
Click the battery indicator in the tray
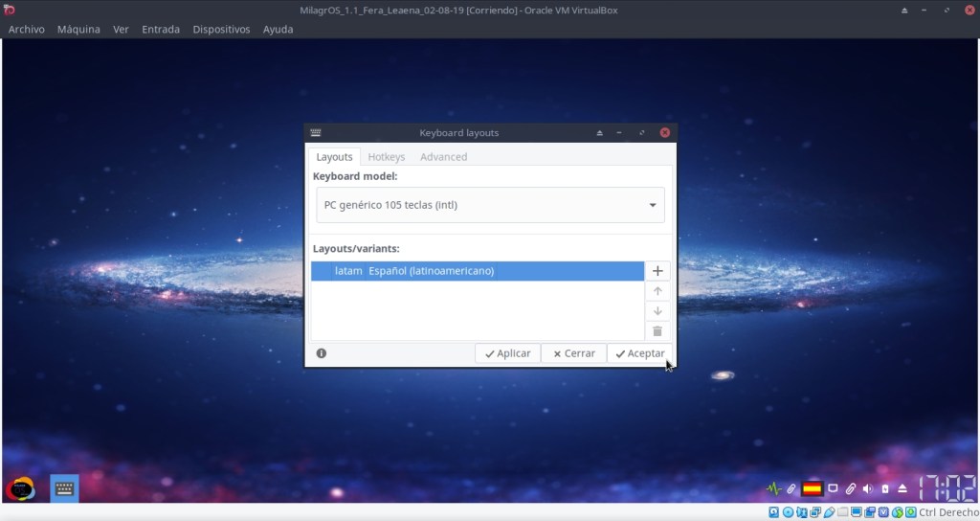pyautogui.click(x=885, y=488)
